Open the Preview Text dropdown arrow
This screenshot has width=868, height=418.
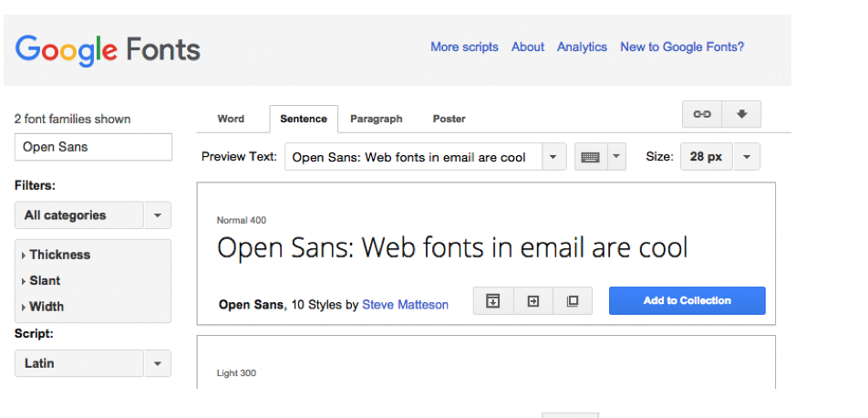point(553,157)
